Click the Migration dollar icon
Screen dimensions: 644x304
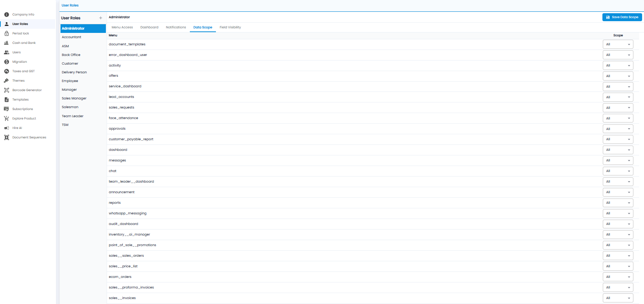(x=6, y=62)
